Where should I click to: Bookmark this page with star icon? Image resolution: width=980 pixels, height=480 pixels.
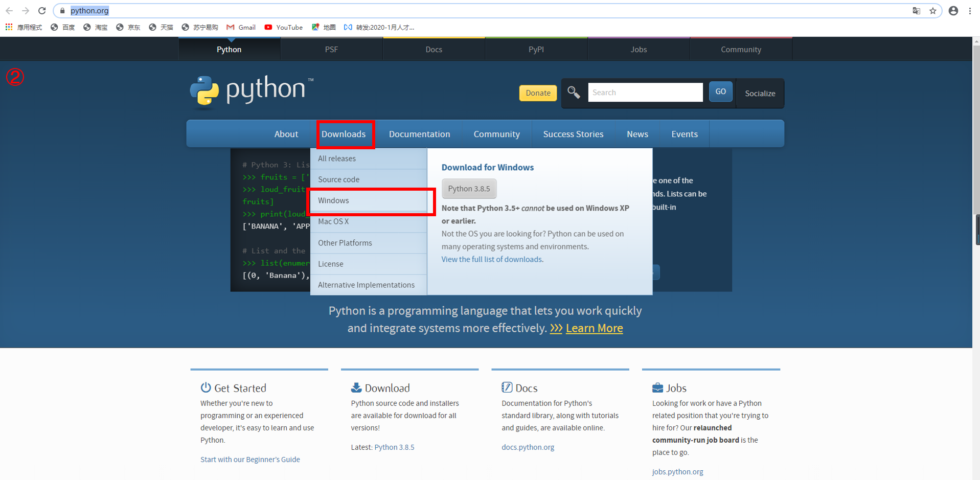coord(933,11)
